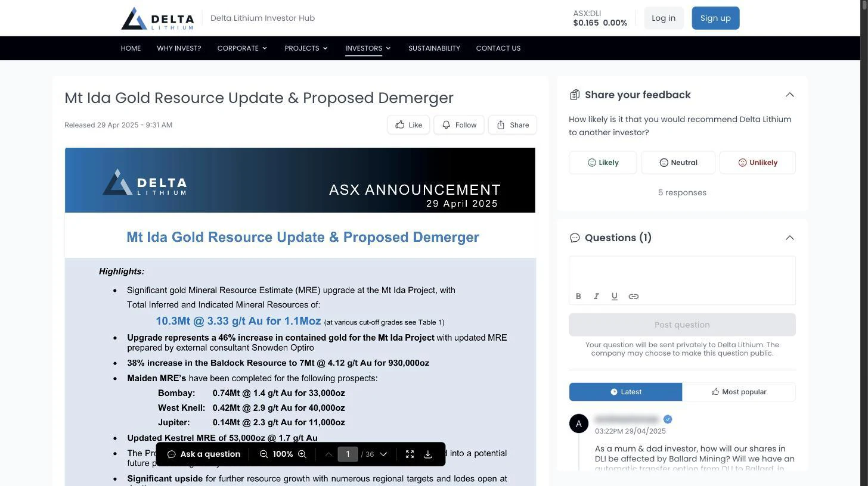Click the 10.3Mt @ 3.33 g/t headline text
The width and height of the screenshot is (868, 486).
(238, 321)
